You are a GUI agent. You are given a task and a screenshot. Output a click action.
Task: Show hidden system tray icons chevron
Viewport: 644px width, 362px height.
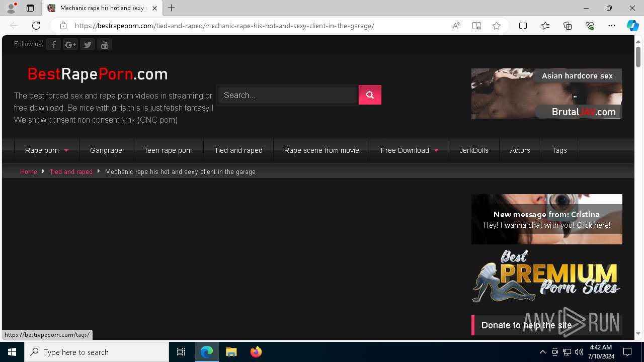click(x=542, y=352)
